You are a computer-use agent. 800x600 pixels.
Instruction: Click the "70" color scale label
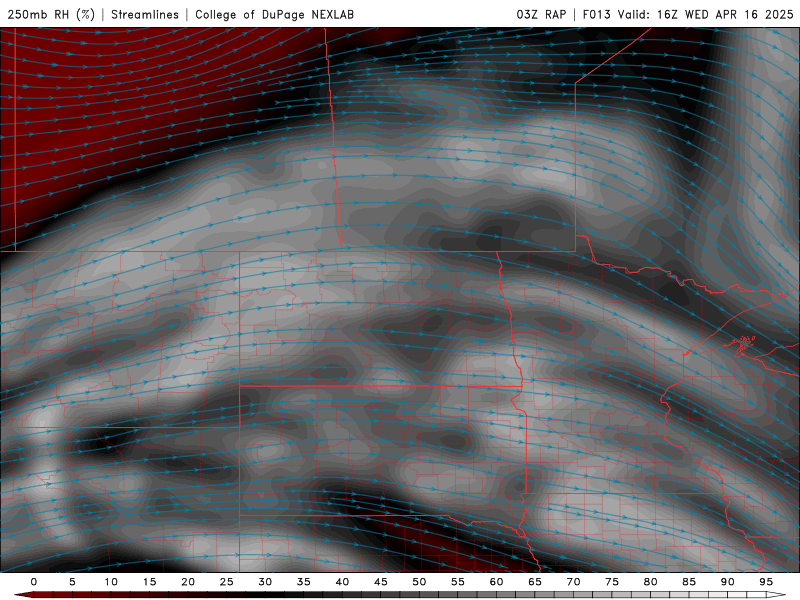573,582
